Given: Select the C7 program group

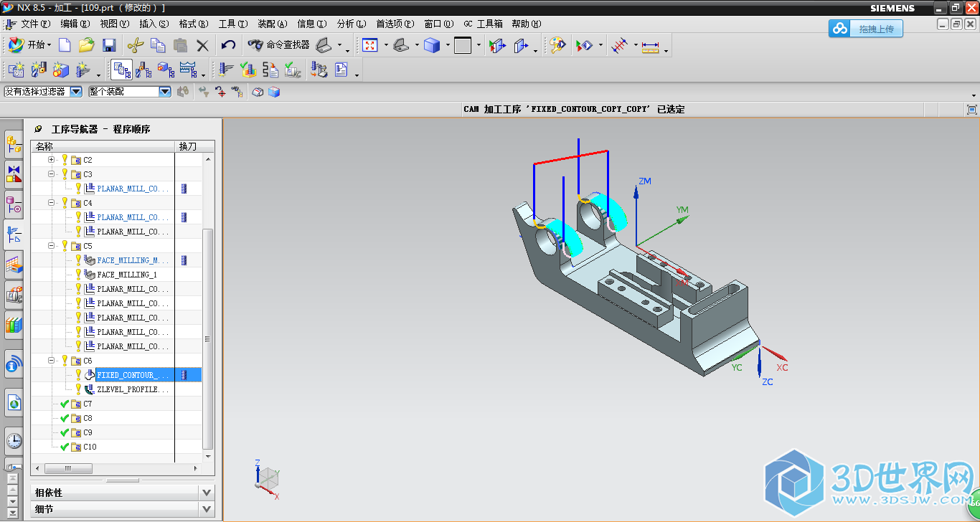Looking at the screenshot, I should click(x=88, y=404).
